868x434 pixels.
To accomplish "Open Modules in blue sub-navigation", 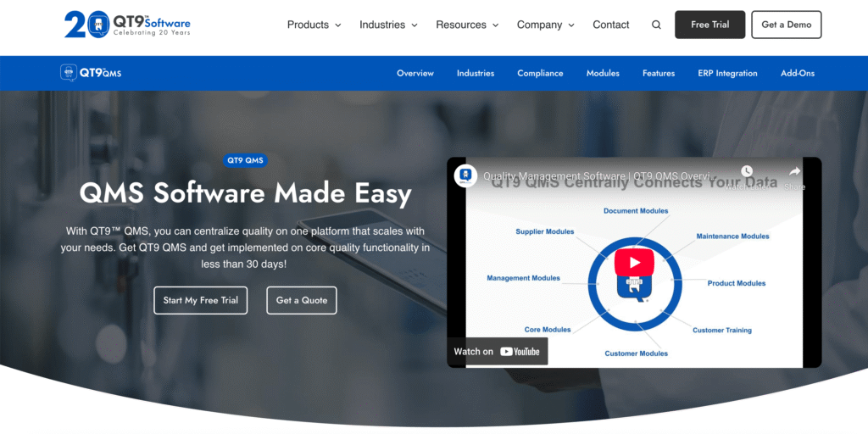I will pos(603,73).
